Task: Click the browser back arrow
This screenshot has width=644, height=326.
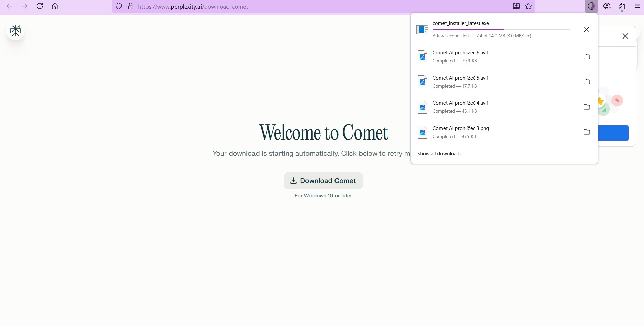Action: [x=9, y=6]
